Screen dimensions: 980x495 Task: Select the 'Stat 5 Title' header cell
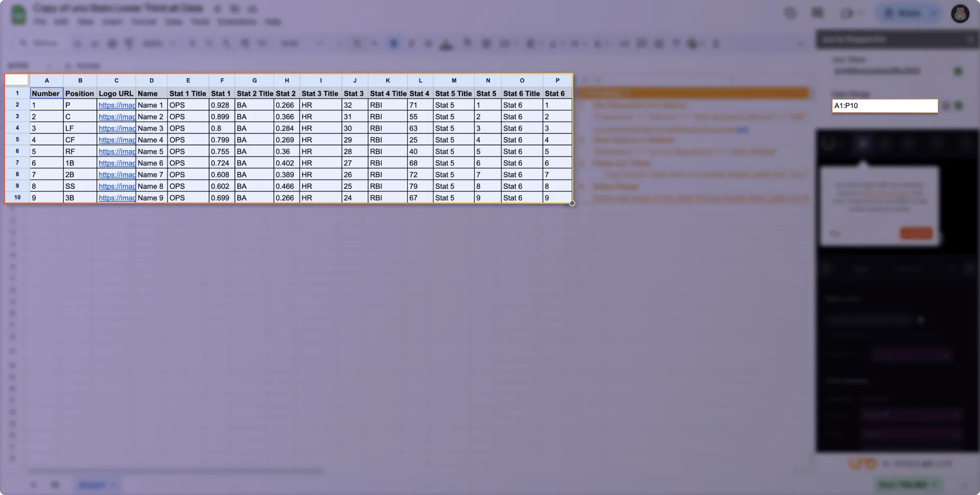point(454,93)
